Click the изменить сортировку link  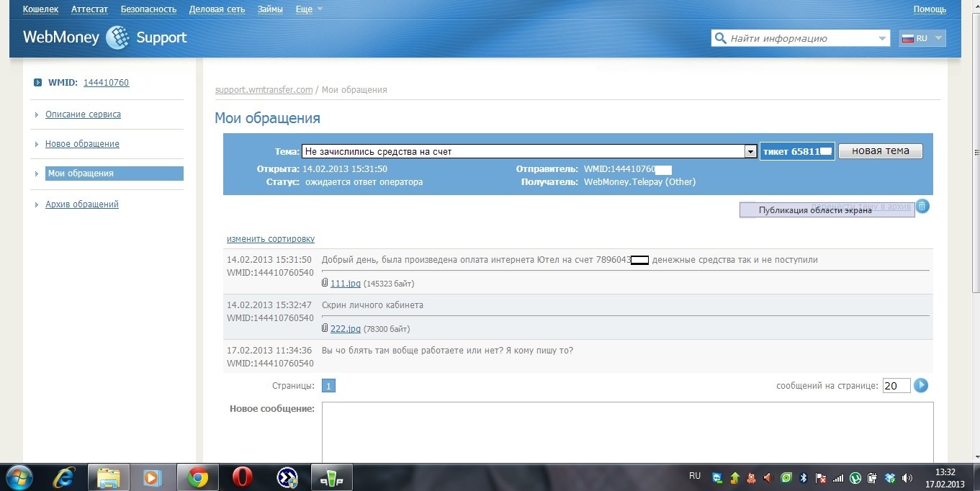pos(271,239)
